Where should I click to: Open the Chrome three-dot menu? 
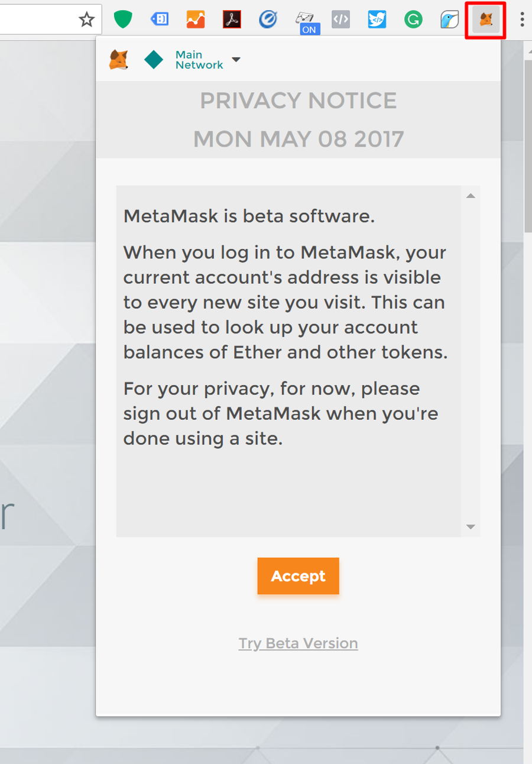pyautogui.click(x=521, y=20)
